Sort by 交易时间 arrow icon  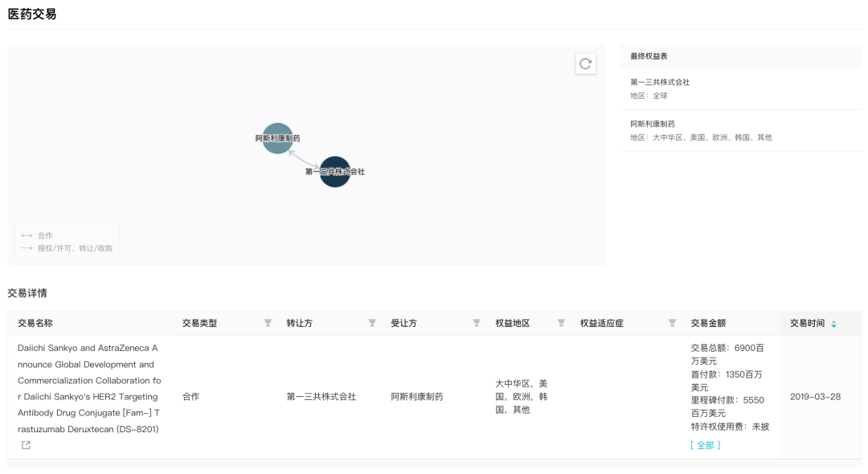pyautogui.click(x=833, y=324)
